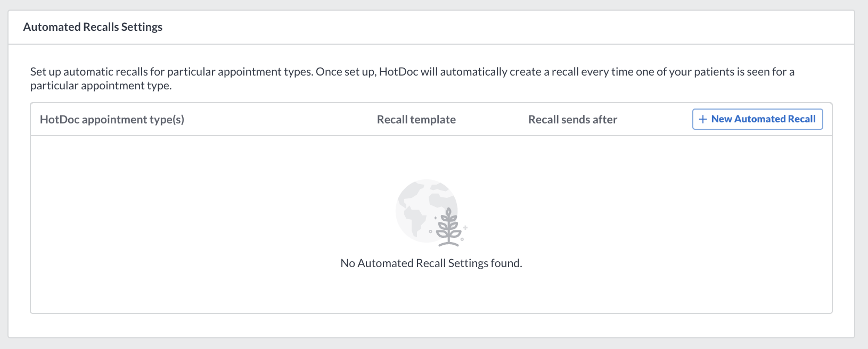Click the description line starting 'Set up automatic recalls'
The width and height of the screenshot is (868, 349).
[x=412, y=72]
